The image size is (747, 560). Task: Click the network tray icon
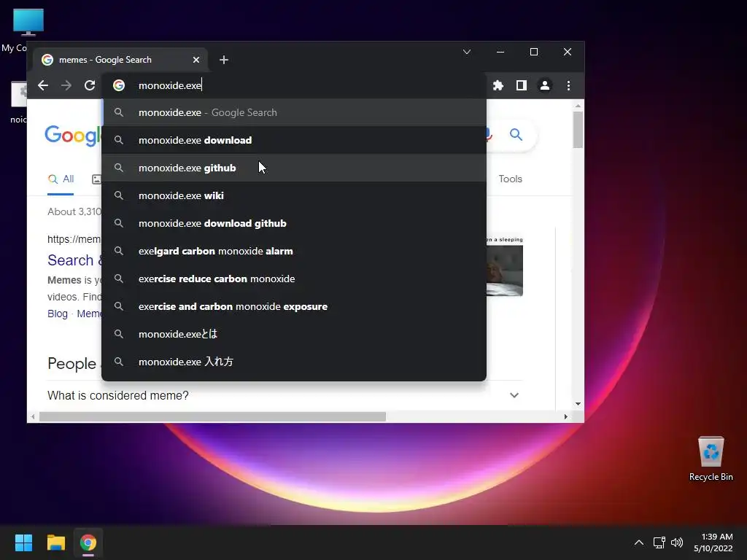click(x=659, y=542)
